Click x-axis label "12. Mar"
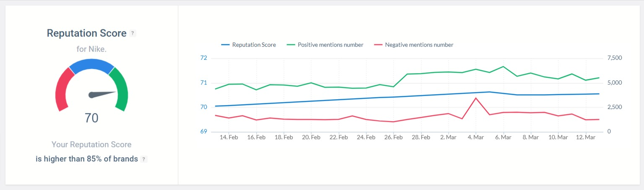 click(585, 137)
